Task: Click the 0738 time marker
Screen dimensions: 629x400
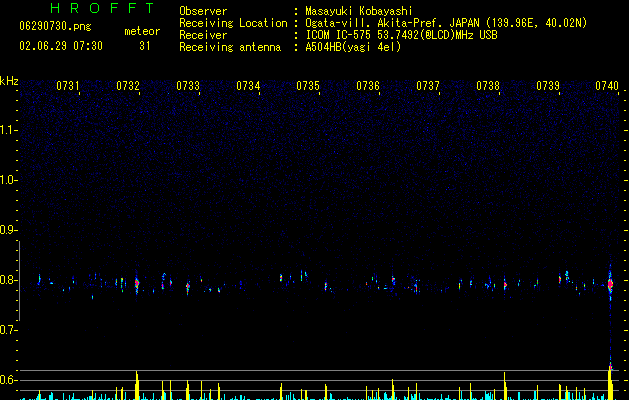Action: coord(488,86)
